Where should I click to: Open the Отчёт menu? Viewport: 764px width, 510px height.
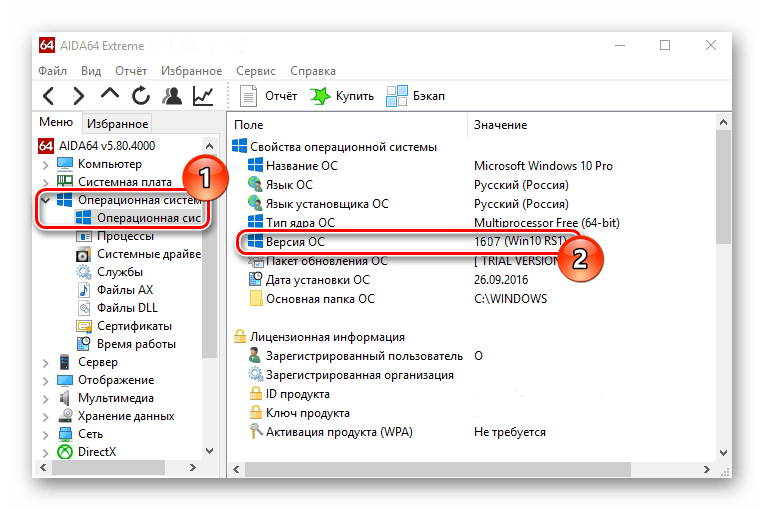click(131, 71)
